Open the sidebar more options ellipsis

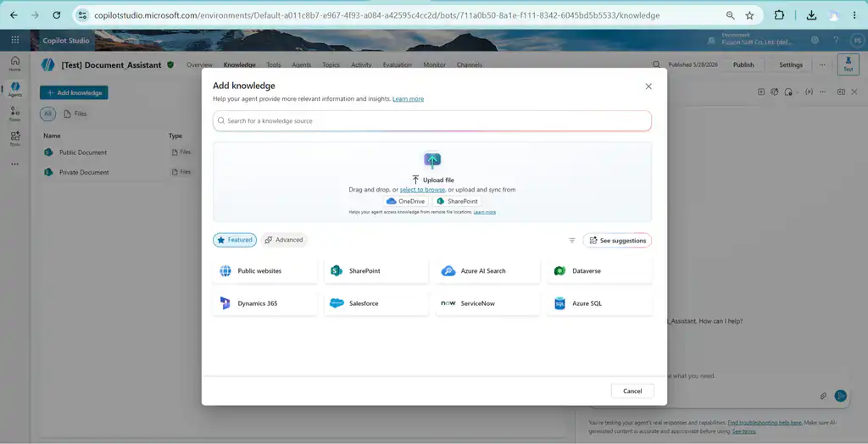coord(15,164)
